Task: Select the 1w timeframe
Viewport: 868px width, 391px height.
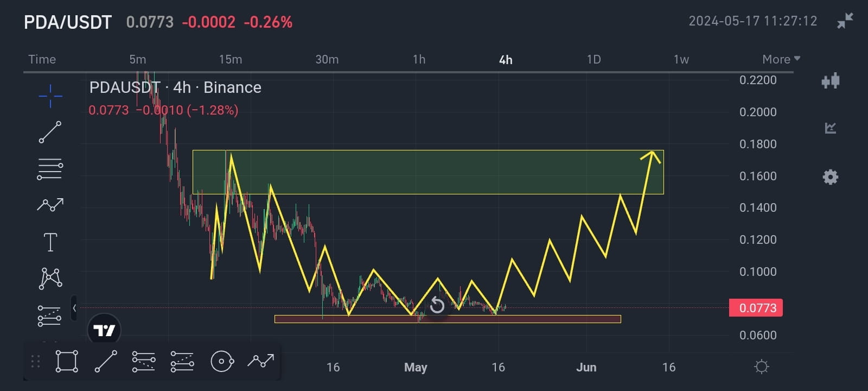Action: click(681, 59)
